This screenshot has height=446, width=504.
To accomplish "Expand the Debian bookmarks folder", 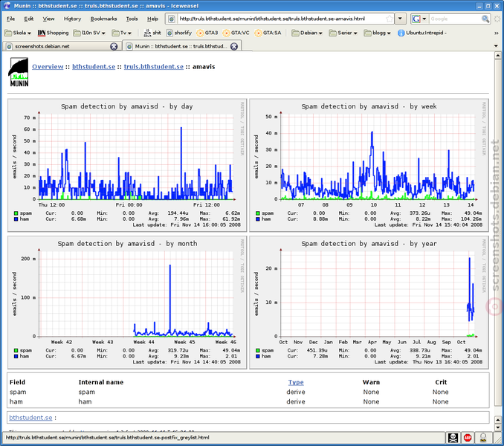I will coord(307,33).
